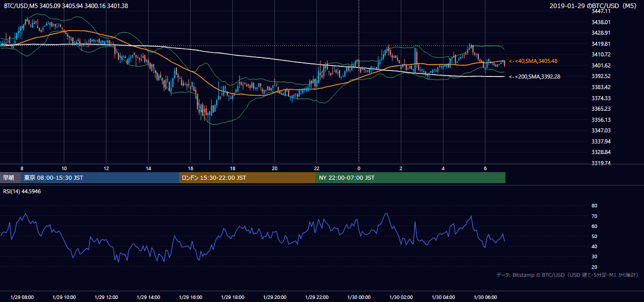Screen dimensions: 644x302
Task: Click the 1/30 02:00 bottom time label
Action: pyautogui.click(x=401, y=297)
